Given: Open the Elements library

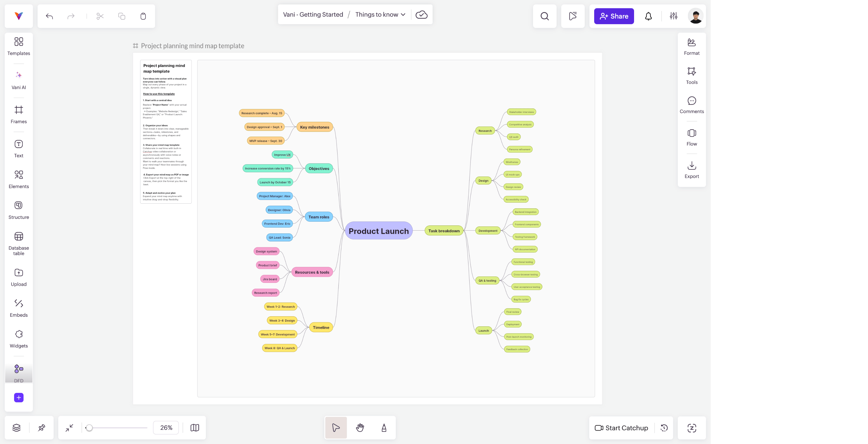Looking at the screenshot, I should tap(19, 179).
